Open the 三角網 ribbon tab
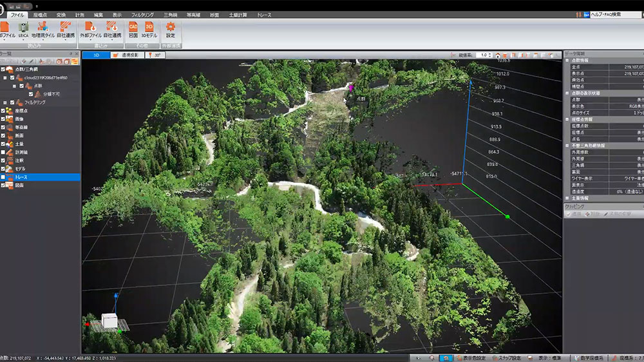The width and height of the screenshot is (644, 362). click(x=171, y=14)
